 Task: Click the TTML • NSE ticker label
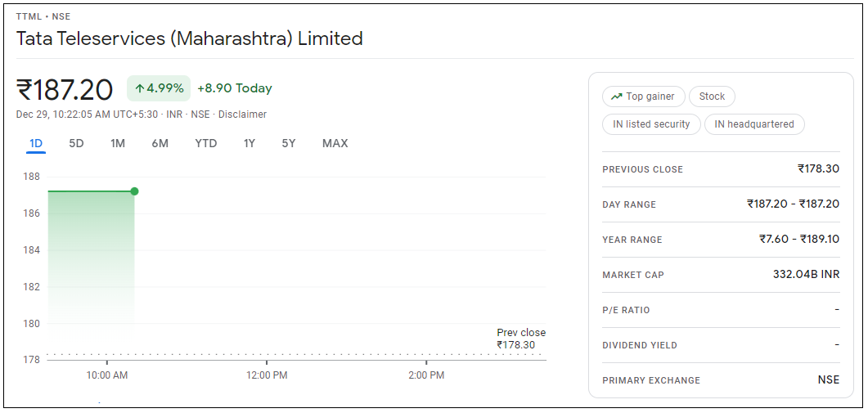coord(43,16)
